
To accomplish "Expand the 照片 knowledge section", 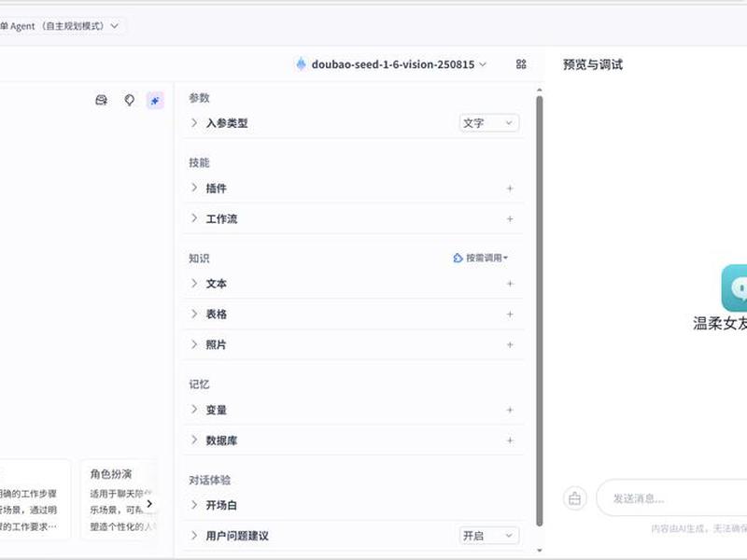I will (194, 344).
